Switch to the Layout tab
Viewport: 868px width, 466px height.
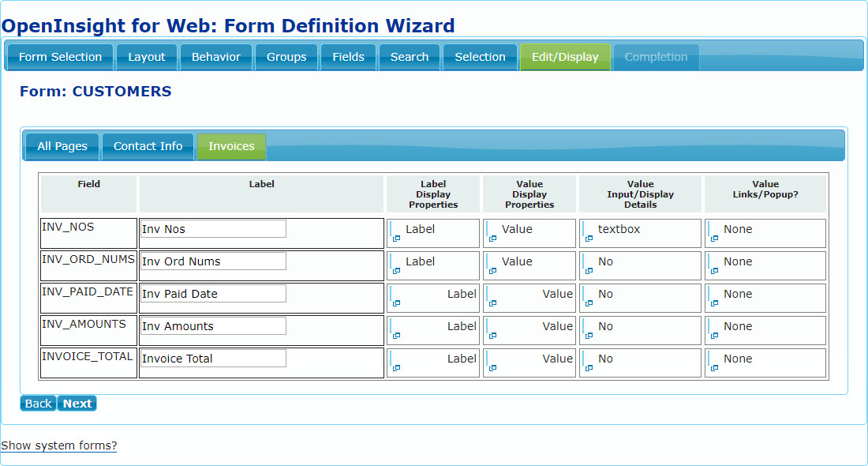click(x=147, y=57)
